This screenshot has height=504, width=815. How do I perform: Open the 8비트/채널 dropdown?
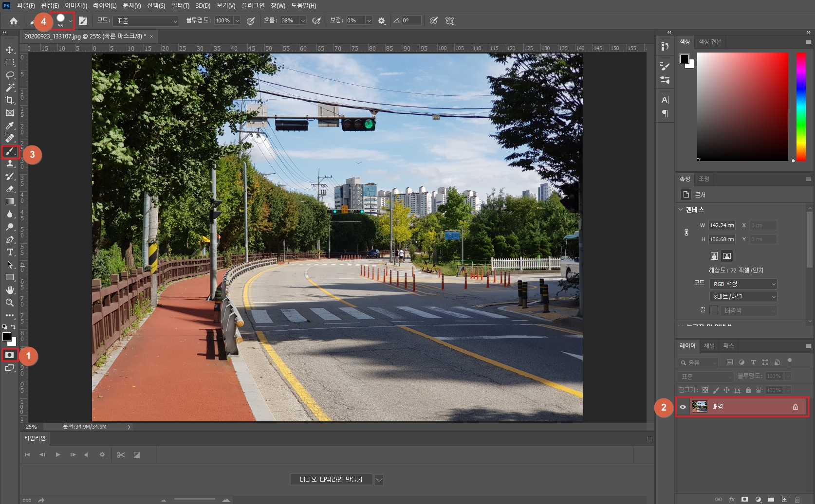tap(743, 297)
